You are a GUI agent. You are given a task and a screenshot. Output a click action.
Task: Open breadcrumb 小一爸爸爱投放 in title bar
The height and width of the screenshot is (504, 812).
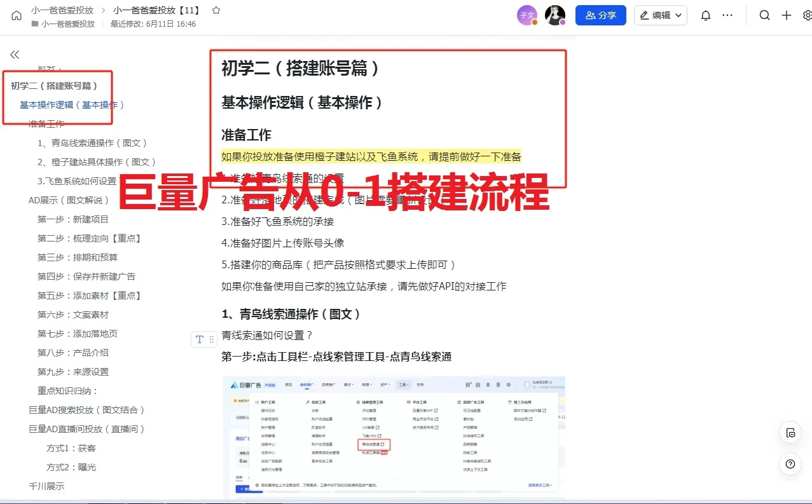click(62, 10)
